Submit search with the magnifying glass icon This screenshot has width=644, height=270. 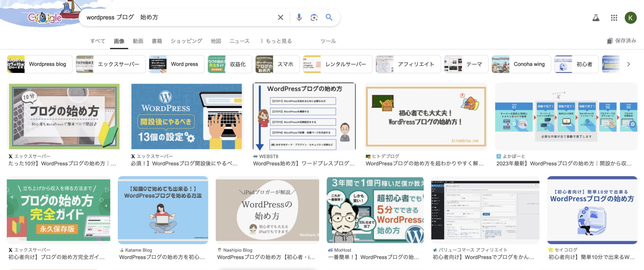(329, 17)
